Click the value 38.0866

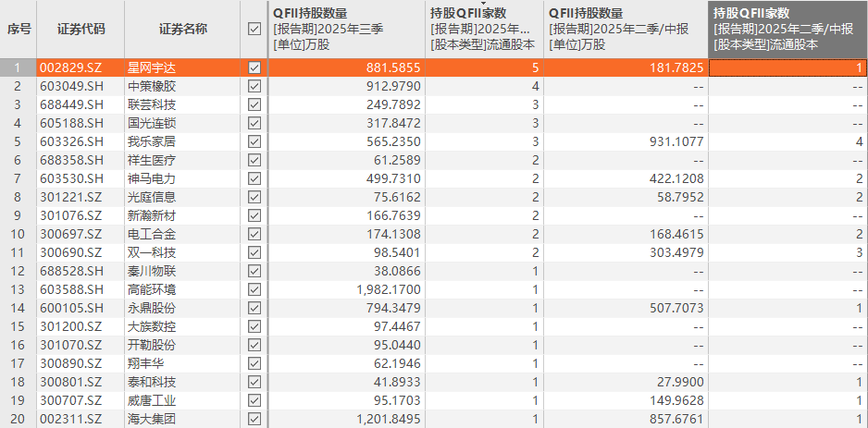(x=396, y=271)
